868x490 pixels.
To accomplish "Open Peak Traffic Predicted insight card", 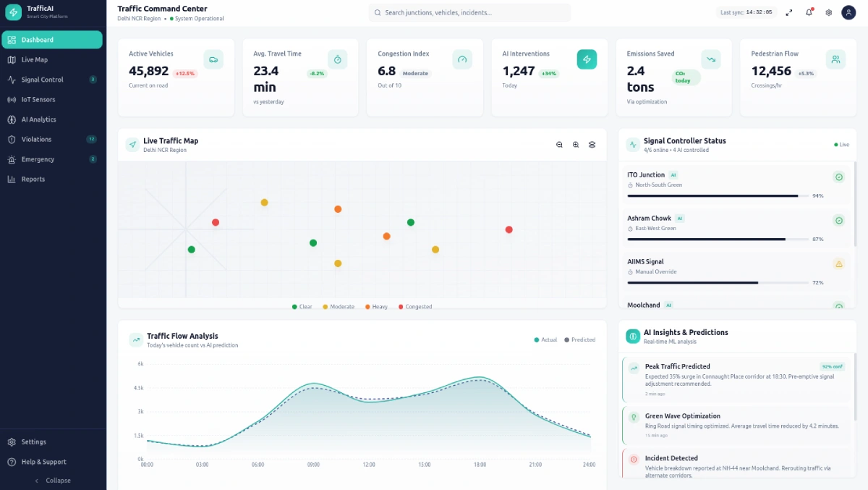I will (736, 379).
